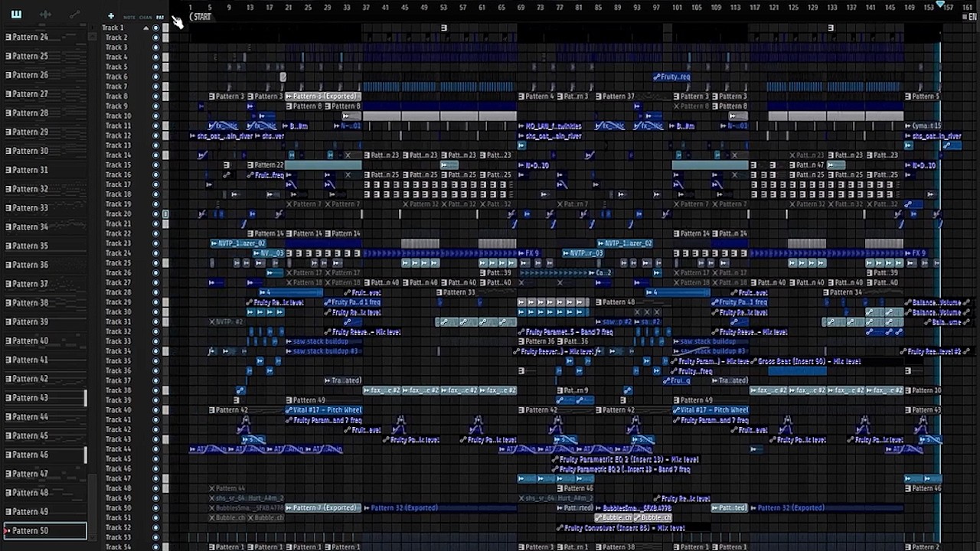
Task: Select the 'Pattern 43' clip on Track 40
Action: click(x=923, y=410)
